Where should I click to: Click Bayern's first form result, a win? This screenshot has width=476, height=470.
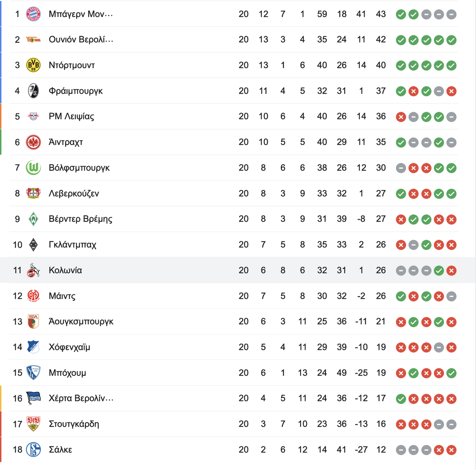[x=401, y=15]
